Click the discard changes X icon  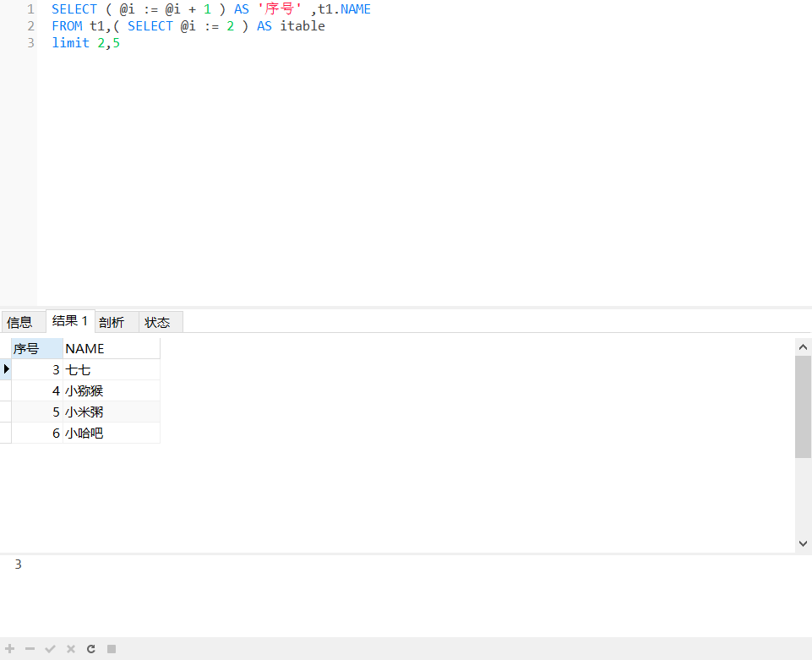tap(71, 649)
